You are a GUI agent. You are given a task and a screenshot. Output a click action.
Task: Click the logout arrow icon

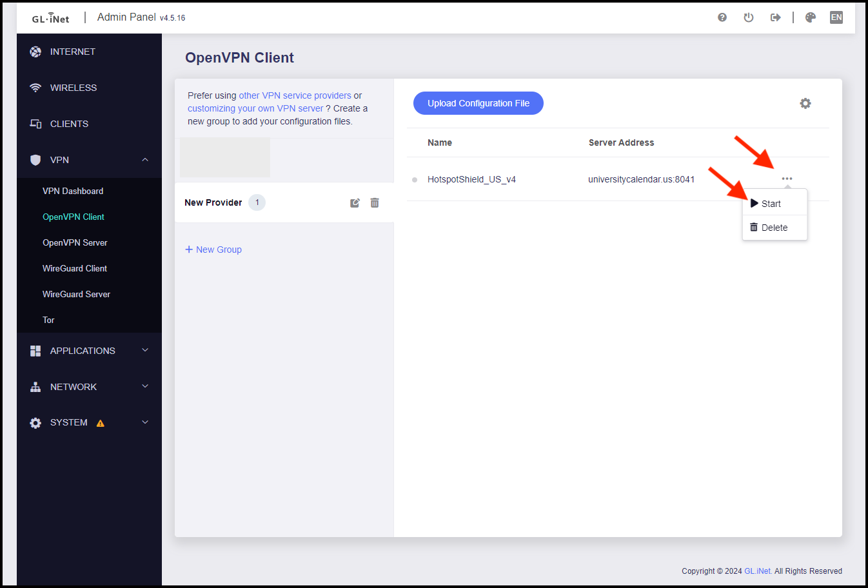click(x=776, y=17)
